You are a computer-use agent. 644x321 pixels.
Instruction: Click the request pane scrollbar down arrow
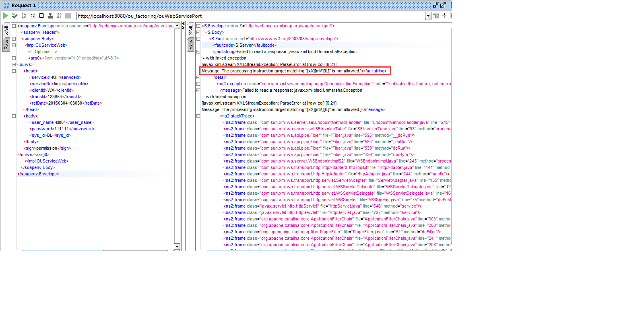pyautogui.click(x=177, y=246)
